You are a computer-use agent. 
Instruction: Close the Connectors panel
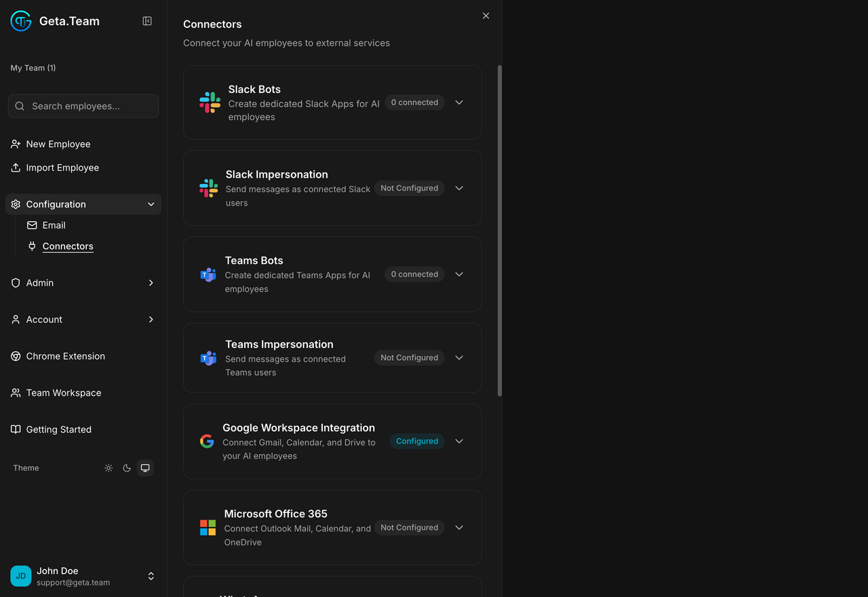click(x=486, y=16)
